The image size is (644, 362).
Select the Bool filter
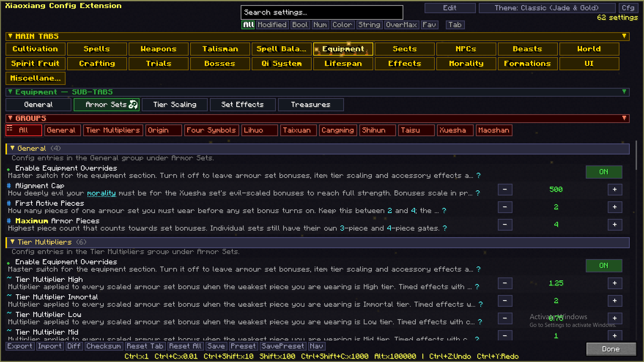point(300,25)
